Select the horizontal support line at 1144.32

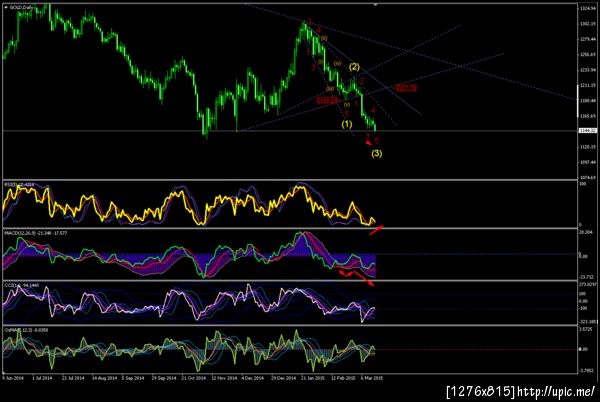tap(289, 131)
